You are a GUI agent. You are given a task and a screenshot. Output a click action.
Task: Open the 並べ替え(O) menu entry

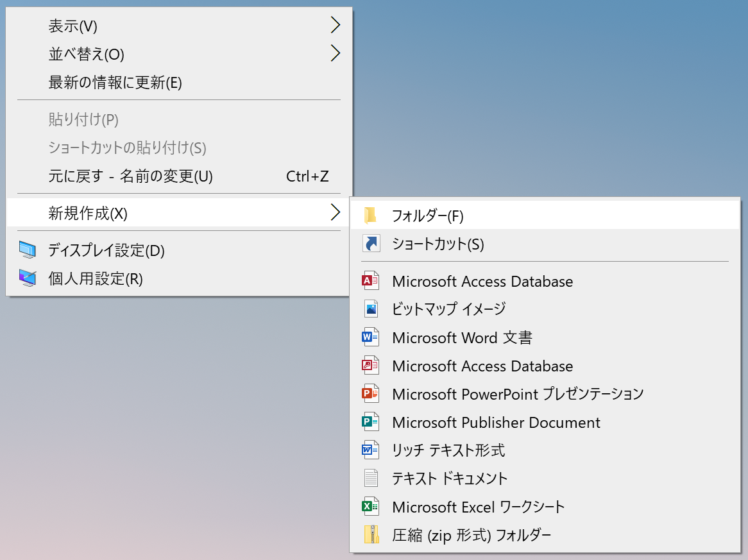tap(179, 54)
